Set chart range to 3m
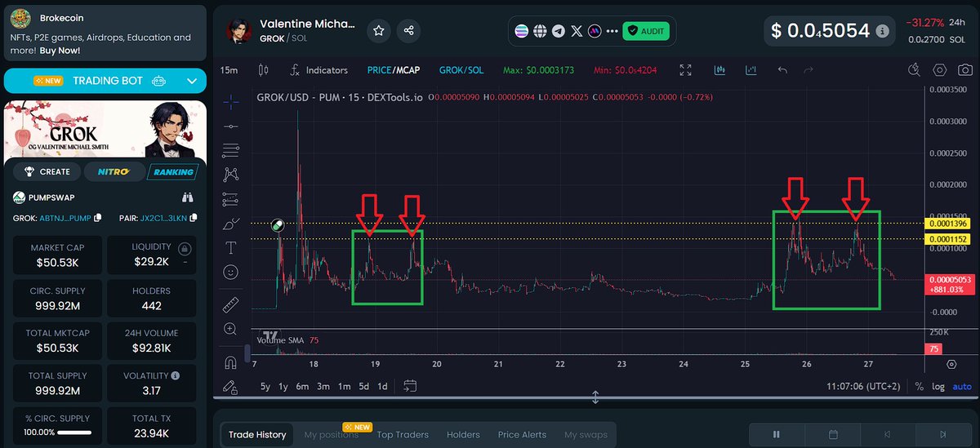This screenshot has height=448, width=980. [323, 387]
